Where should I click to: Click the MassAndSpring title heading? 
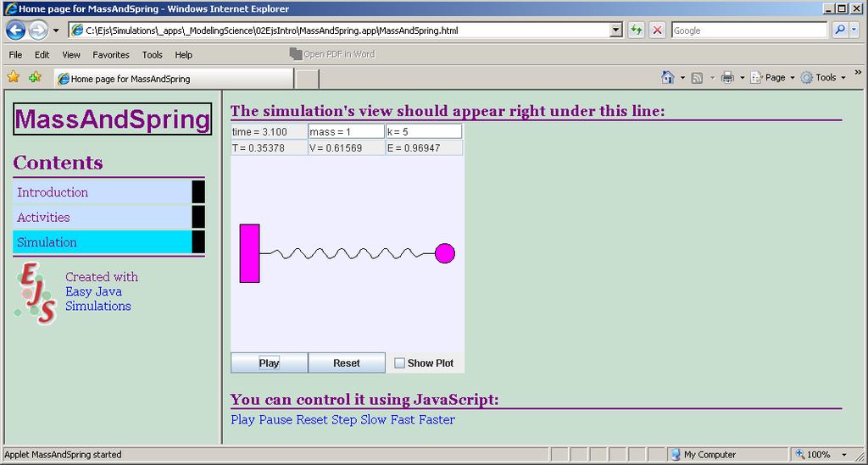tap(113, 119)
